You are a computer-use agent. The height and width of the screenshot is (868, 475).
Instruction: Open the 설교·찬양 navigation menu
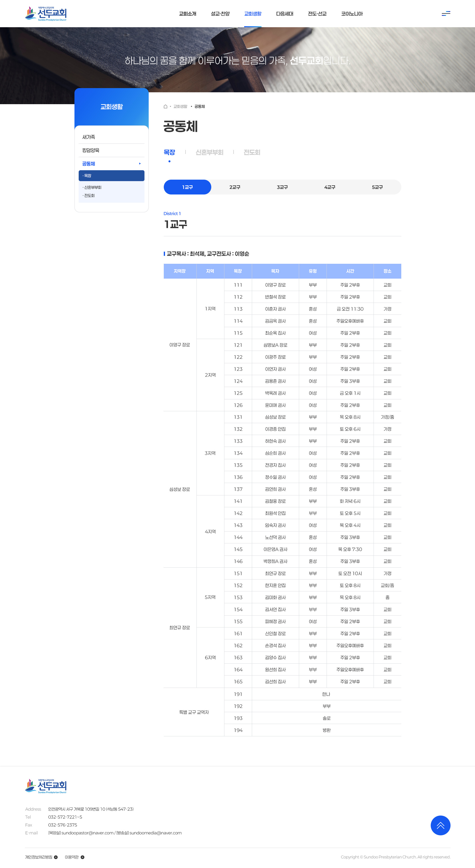[220, 14]
